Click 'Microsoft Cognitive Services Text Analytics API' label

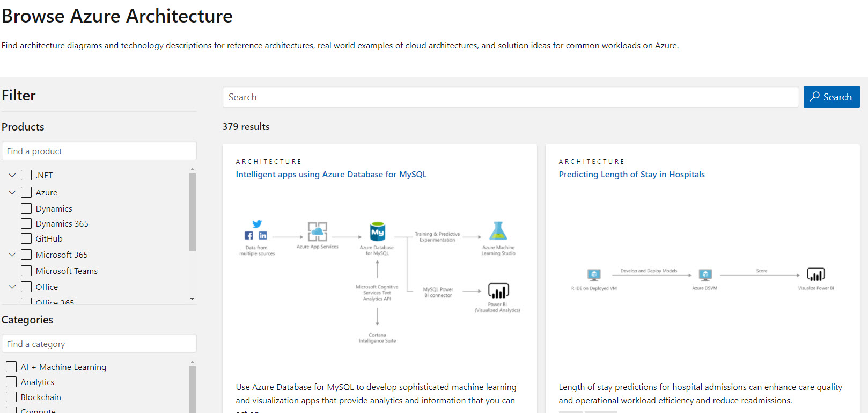pos(377,293)
